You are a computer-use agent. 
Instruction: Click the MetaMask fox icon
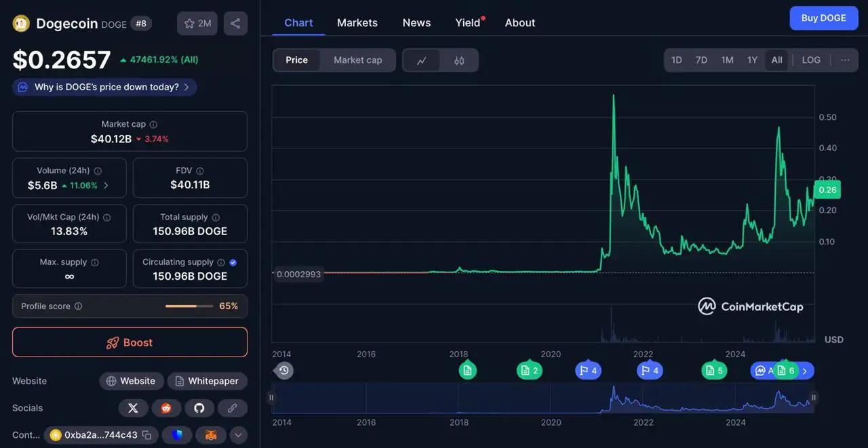tap(211, 435)
